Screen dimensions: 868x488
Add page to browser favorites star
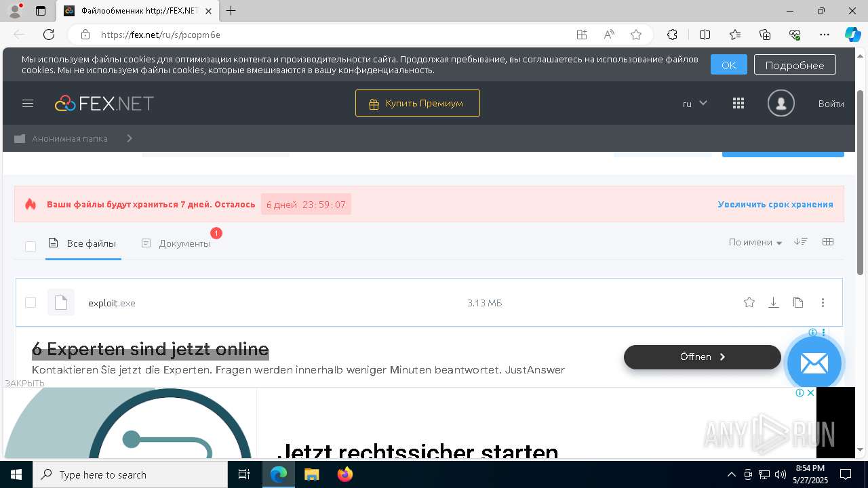(x=635, y=35)
